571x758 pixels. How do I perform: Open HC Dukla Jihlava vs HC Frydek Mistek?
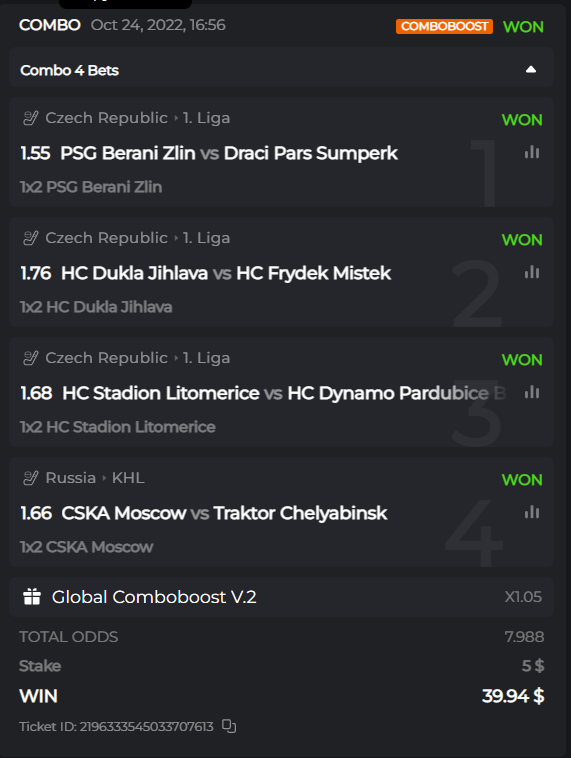click(226, 273)
